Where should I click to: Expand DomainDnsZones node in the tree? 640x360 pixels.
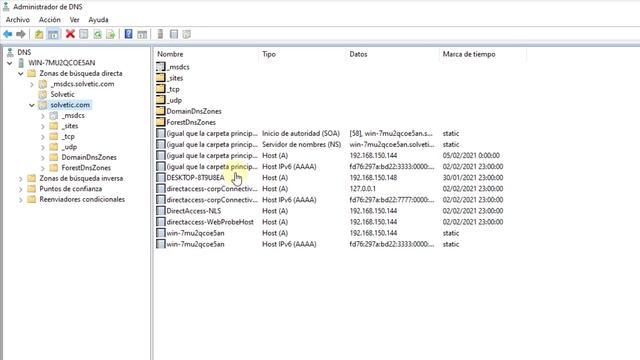(43, 157)
